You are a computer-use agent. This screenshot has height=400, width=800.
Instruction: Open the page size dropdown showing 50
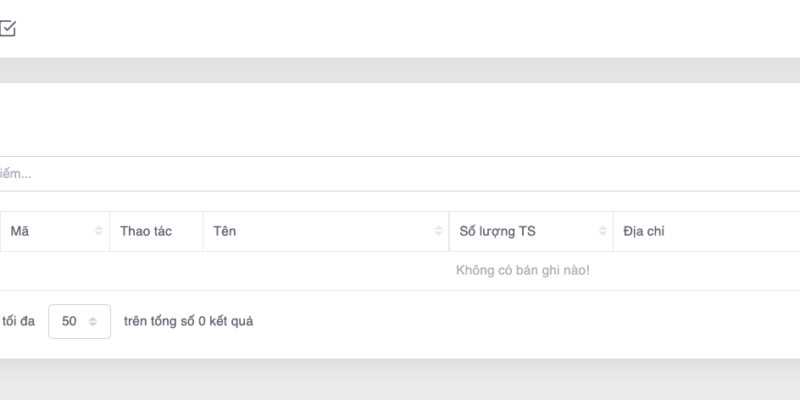coord(79,322)
